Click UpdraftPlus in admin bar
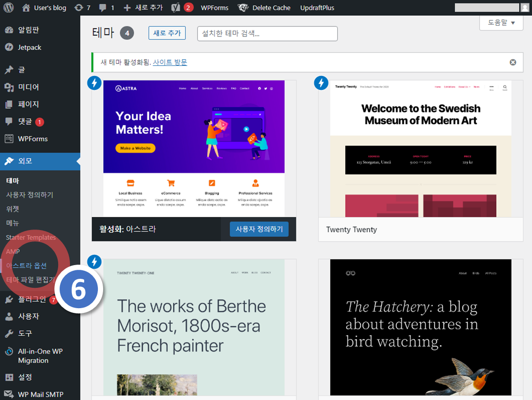This screenshot has height=400, width=532. coord(317,8)
